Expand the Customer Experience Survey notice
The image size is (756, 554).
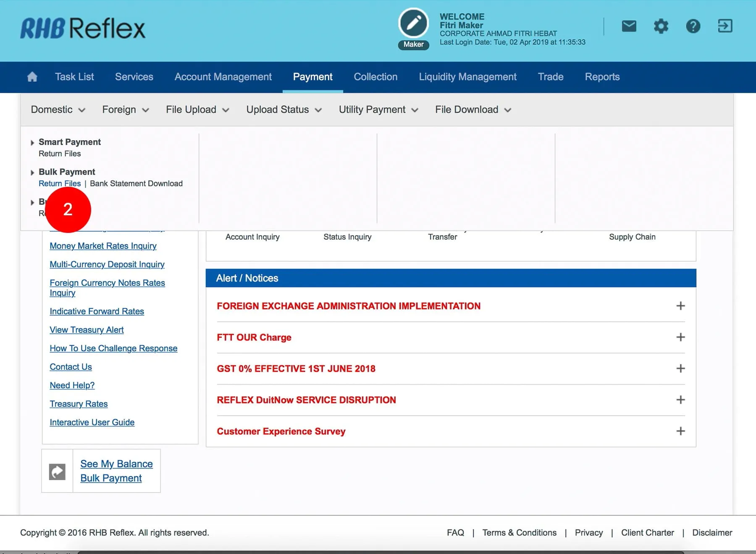click(680, 431)
